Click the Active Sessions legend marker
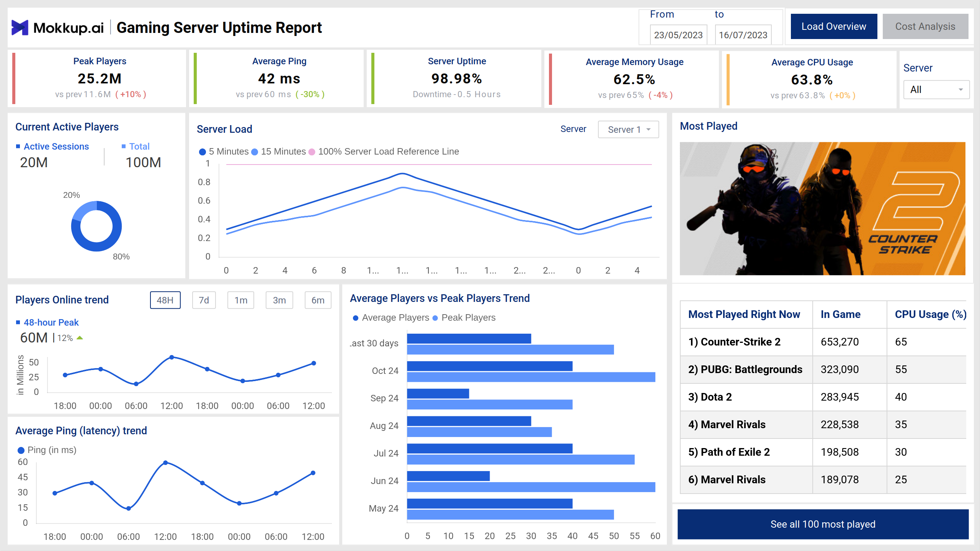This screenshot has width=980, height=551. click(x=18, y=146)
